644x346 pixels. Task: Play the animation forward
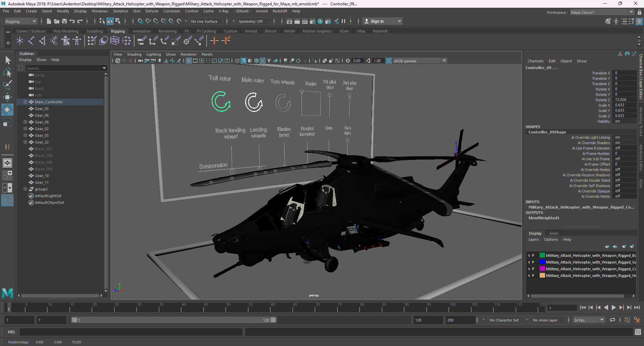tap(614, 307)
